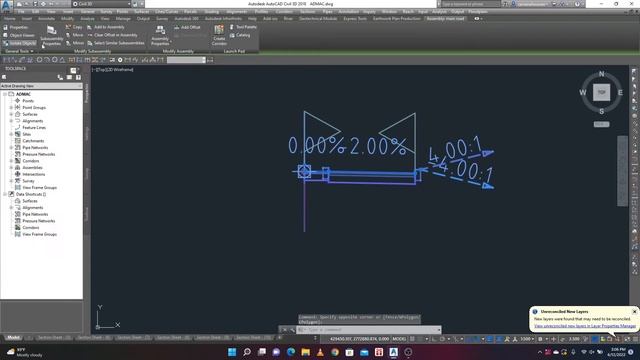Open the Home ribbon tab
640x360 pixels.
[x=10, y=19]
